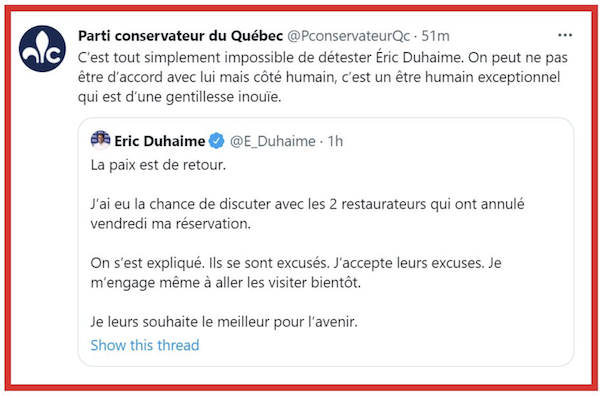Image resolution: width=600 pixels, height=396 pixels.
Task: Open quoted tweet starting 'La paix est de retour'
Action: (326, 242)
